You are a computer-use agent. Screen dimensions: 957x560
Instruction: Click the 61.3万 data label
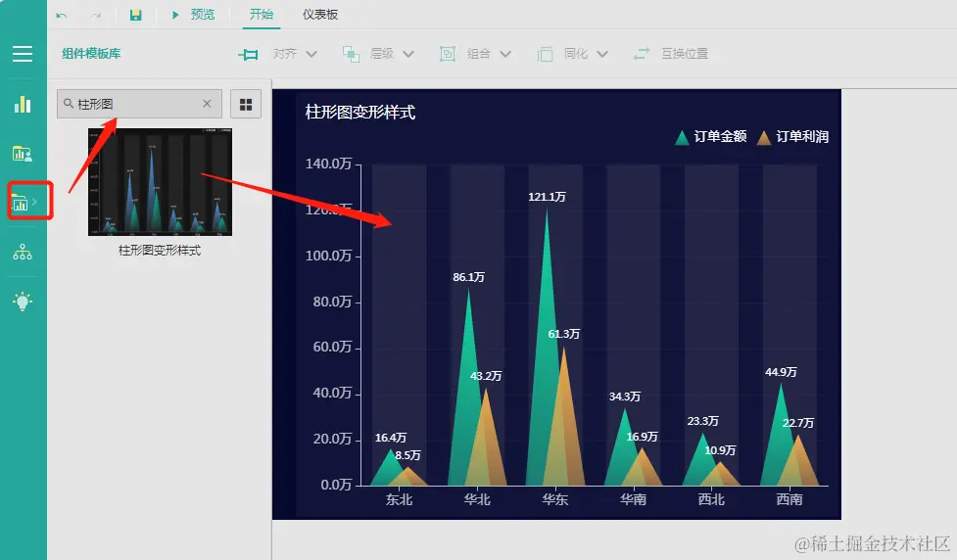tap(564, 334)
